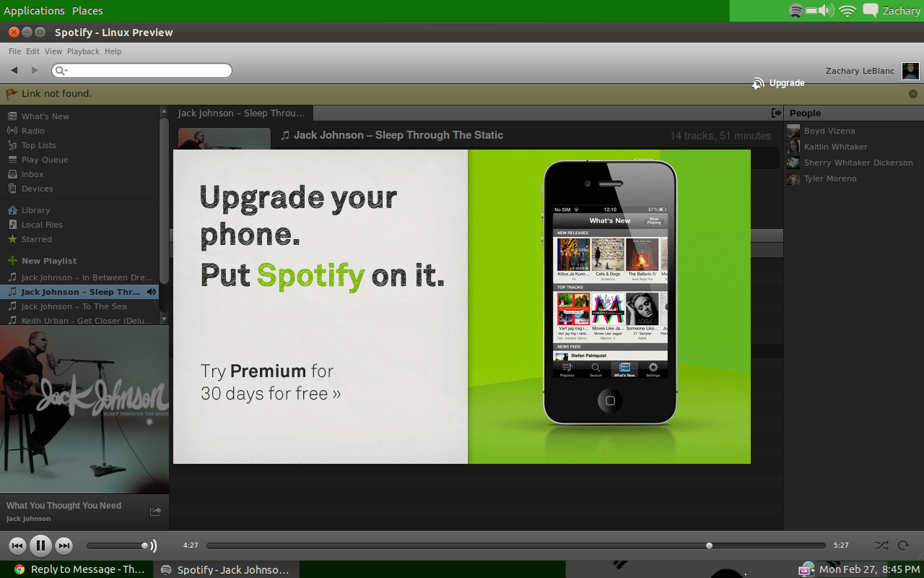Focus the Spotify search field
Image resolution: width=924 pixels, height=578 pixels.
tap(142, 71)
